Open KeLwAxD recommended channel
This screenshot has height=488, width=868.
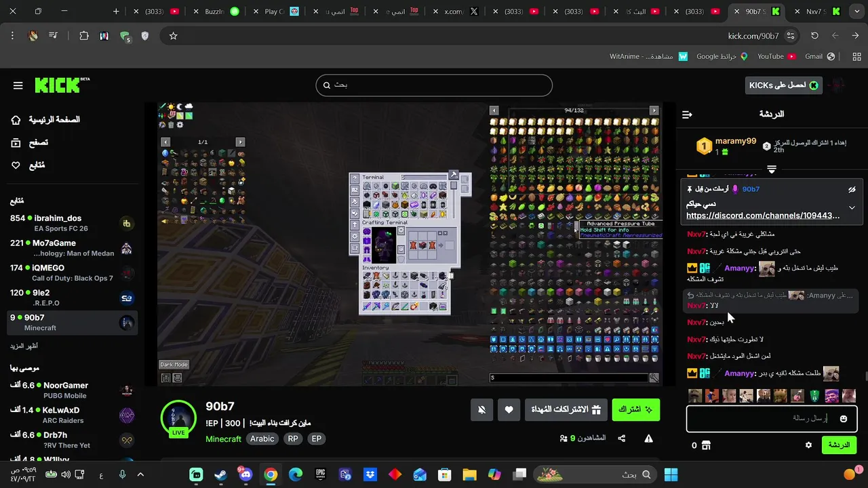pyautogui.click(x=71, y=415)
